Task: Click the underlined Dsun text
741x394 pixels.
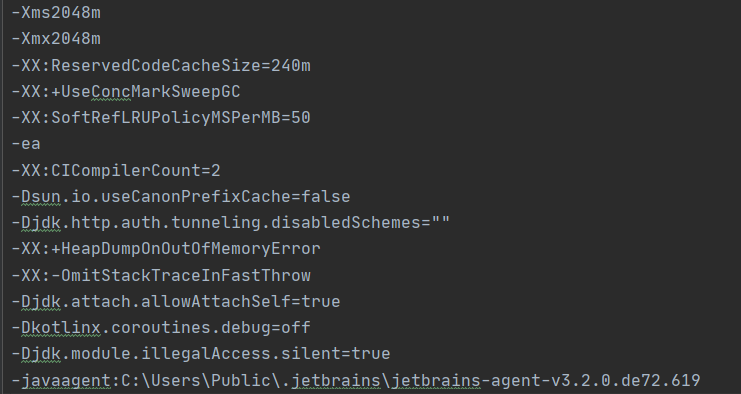Action: pos(41,197)
